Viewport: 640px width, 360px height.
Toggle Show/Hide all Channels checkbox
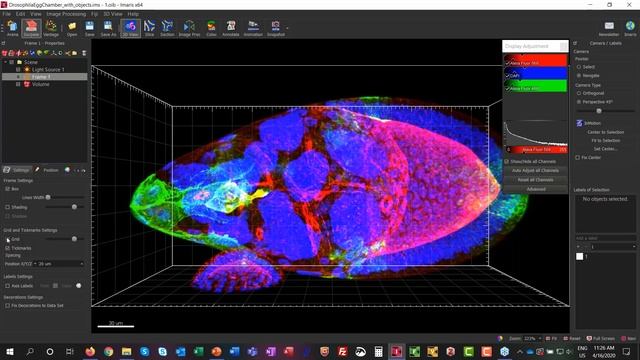click(x=507, y=162)
